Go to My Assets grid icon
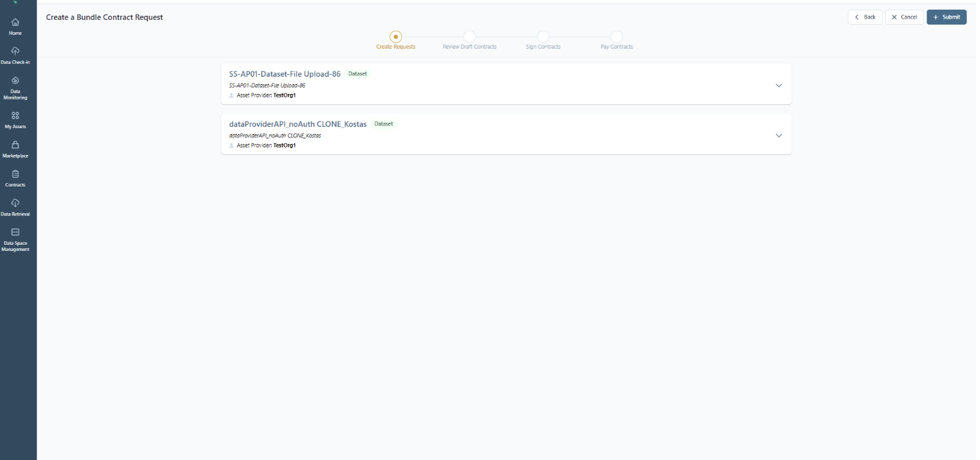This screenshot has width=980, height=460. click(x=15, y=116)
